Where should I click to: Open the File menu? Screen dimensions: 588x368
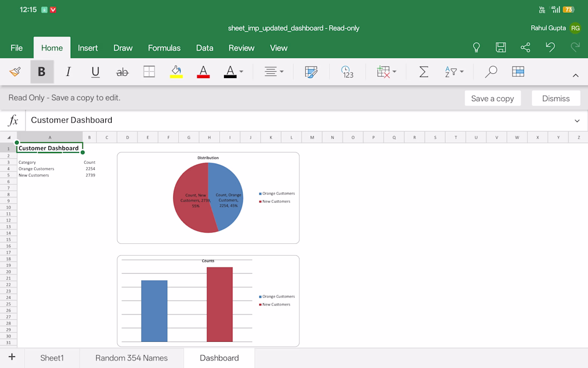(17, 48)
